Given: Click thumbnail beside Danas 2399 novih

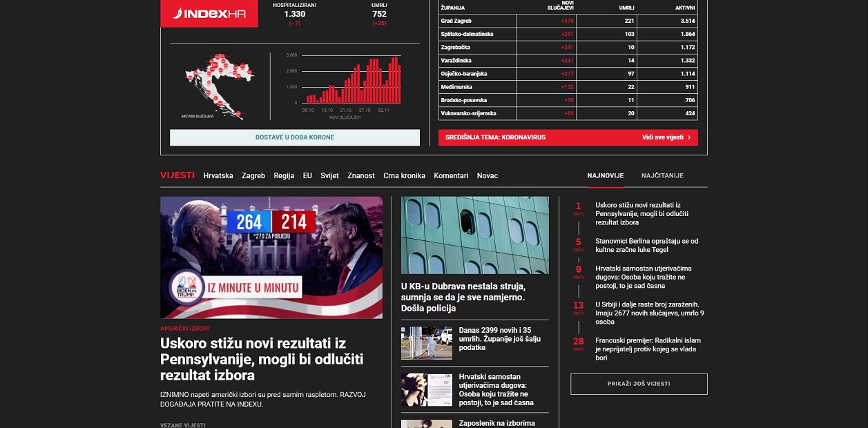Looking at the screenshot, I should (427, 343).
